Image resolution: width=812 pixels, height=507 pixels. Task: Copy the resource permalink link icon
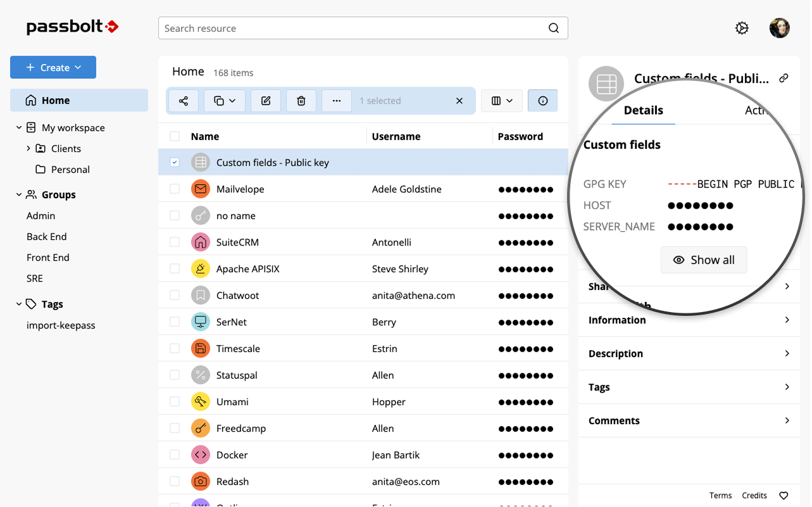784,78
